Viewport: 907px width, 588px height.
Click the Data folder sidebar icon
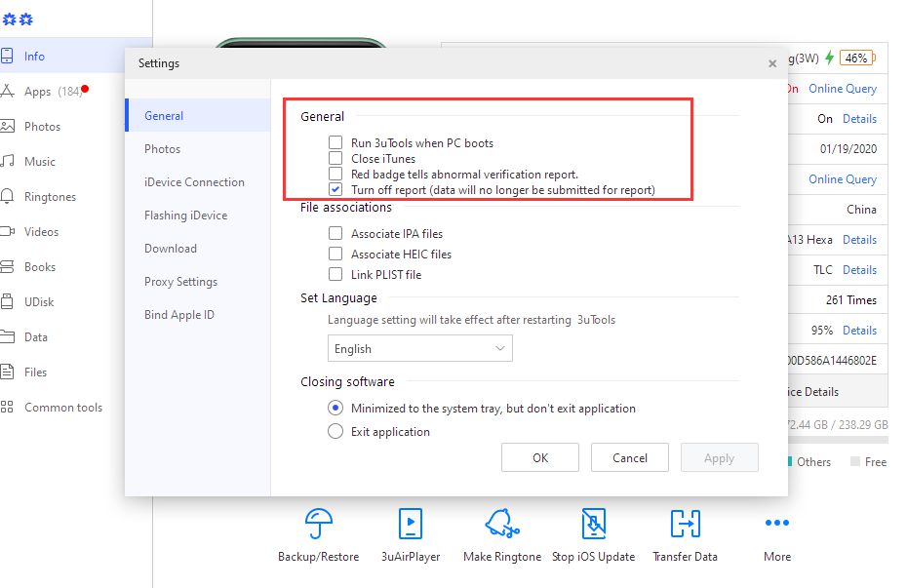click(7, 336)
